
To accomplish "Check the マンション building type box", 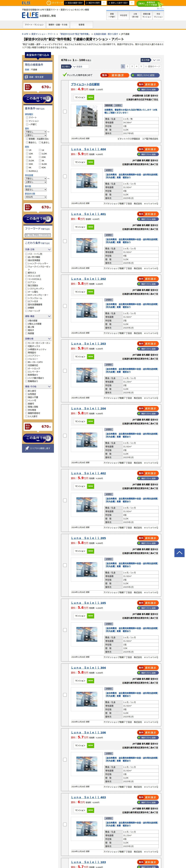I will coord(27,121).
